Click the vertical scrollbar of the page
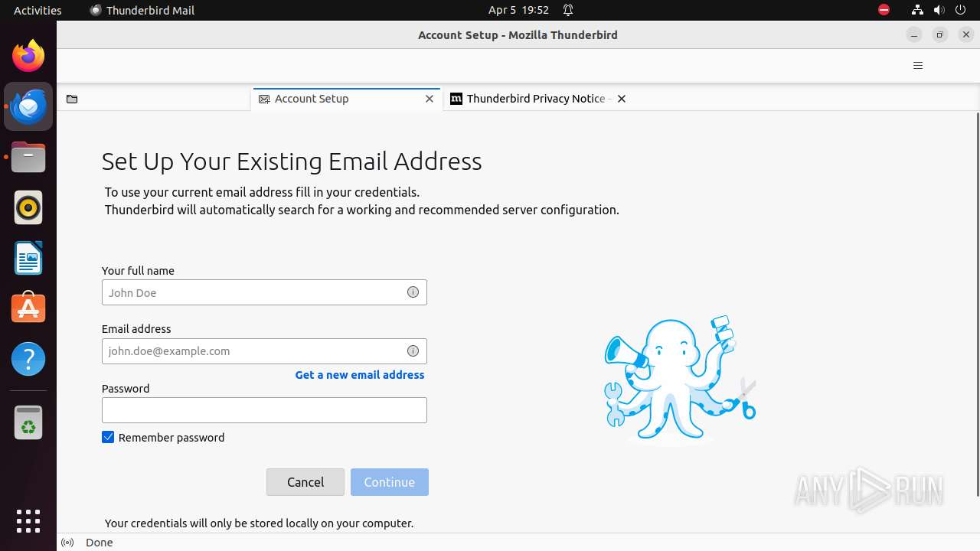 (x=977, y=305)
